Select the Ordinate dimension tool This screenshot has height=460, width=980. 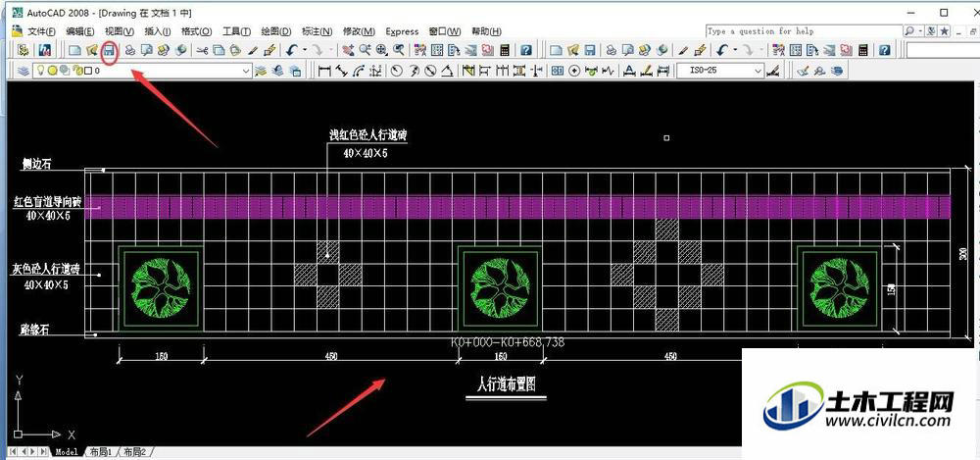375,71
